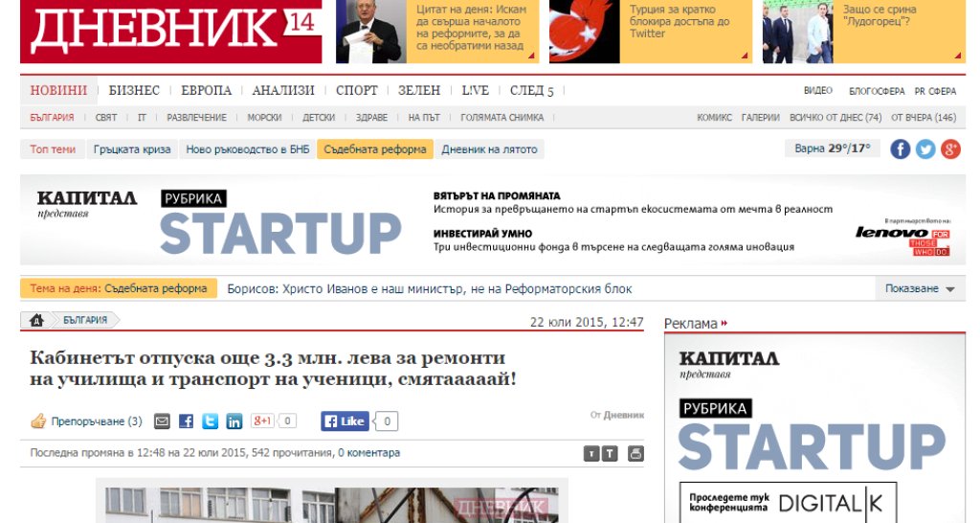Open the Гръцката криза topic tab
This screenshot has height=523, width=980.
(x=132, y=148)
